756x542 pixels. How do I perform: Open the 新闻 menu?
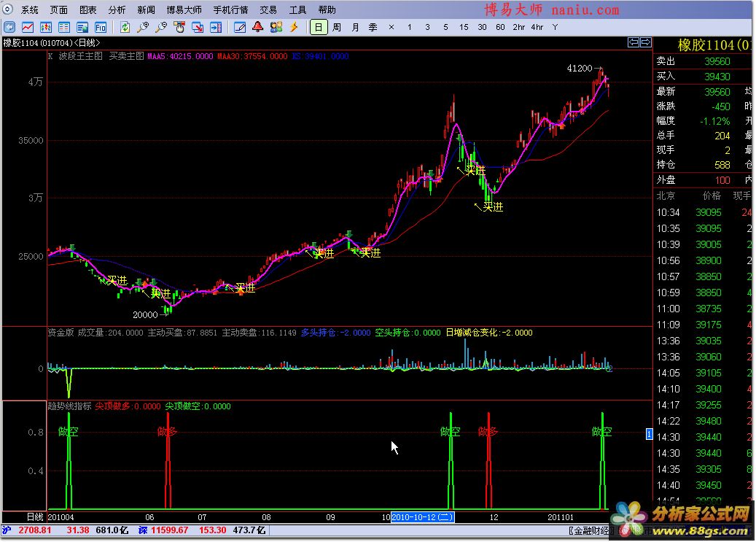(146, 9)
